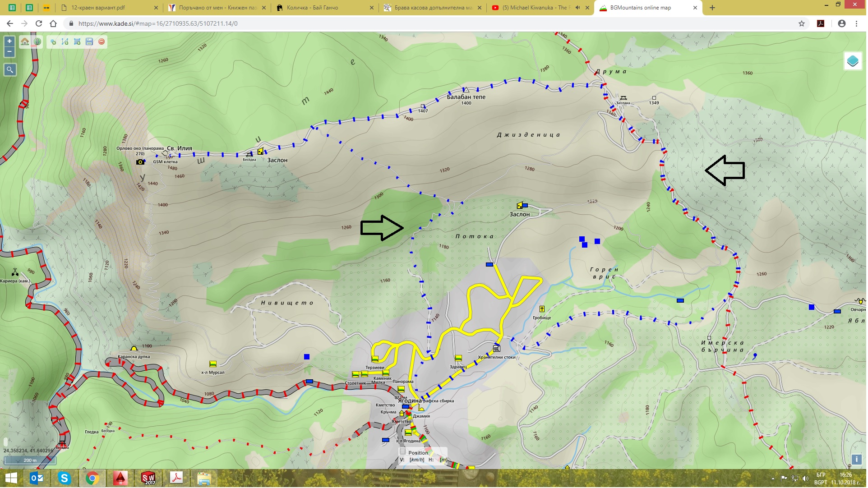Image resolution: width=868 pixels, height=488 pixels.
Task: Open the Chrome three-dot menu
Action: click(857, 23)
